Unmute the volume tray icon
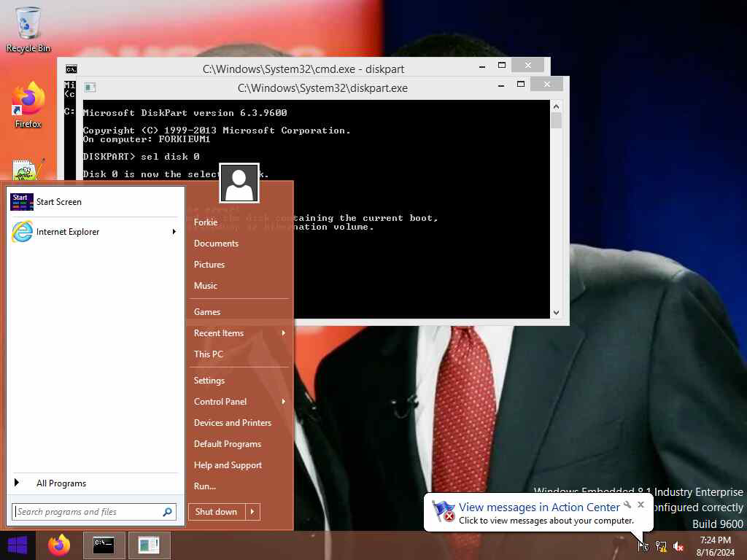The image size is (747, 560). point(678,546)
